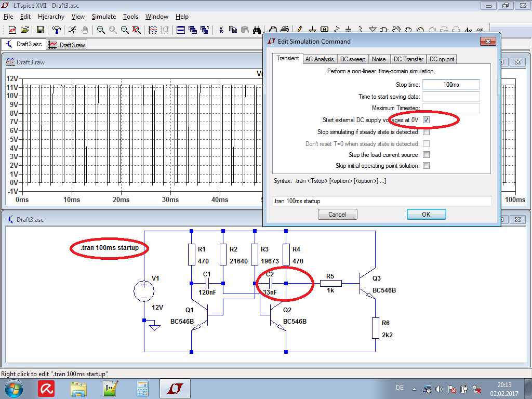Click Cancel in Edit Simulation Command
The height and width of the screenshot is (399, 532).
(337, 215)
